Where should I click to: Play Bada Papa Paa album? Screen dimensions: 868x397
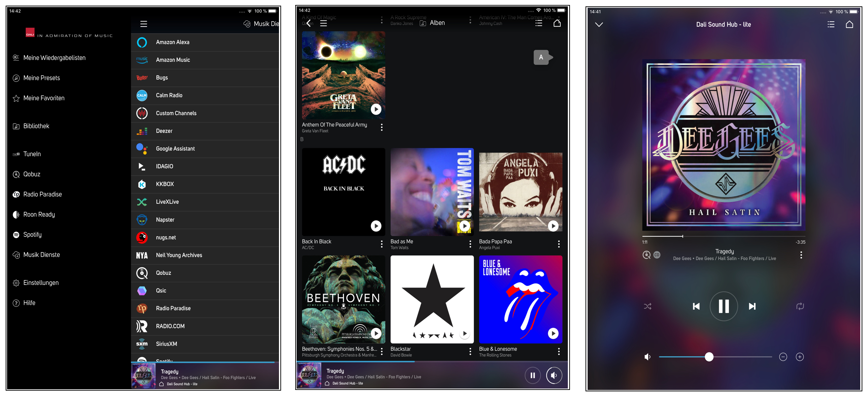click(x=553, y=226)
